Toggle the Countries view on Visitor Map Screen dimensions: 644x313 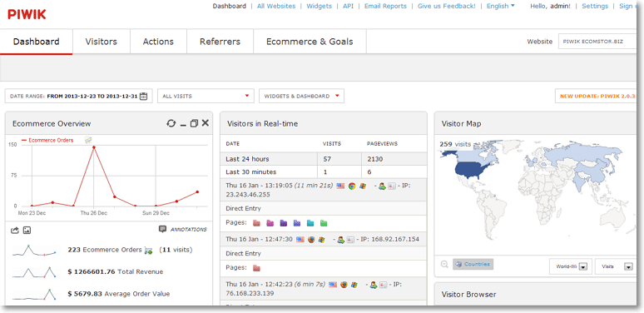coord(473,264)
